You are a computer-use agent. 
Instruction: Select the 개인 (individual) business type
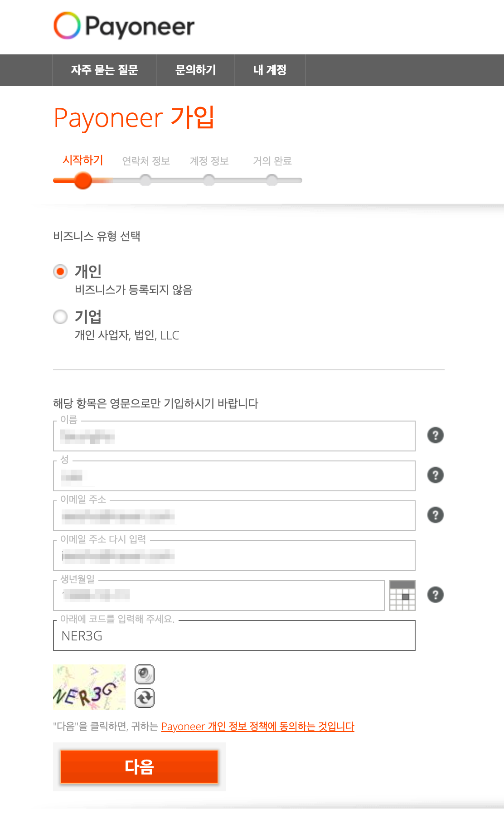(60, 271)
